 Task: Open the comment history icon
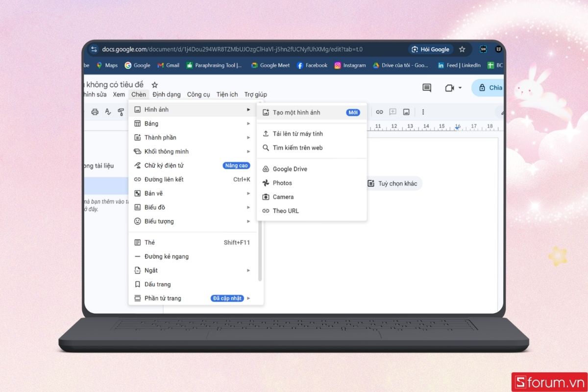(427, 88)
